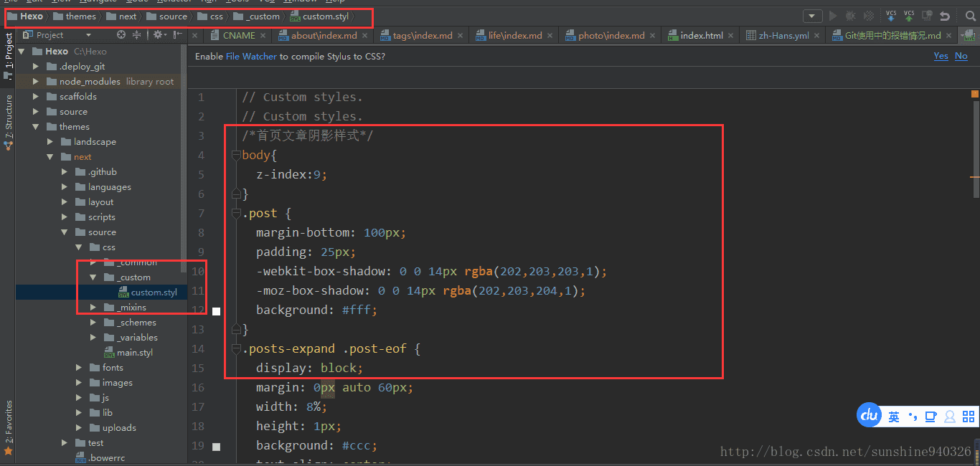The height and width of the screenshot is (466, 980).
Task: Click No to dismiss File Watcher prompt
Action: (961, 56)
